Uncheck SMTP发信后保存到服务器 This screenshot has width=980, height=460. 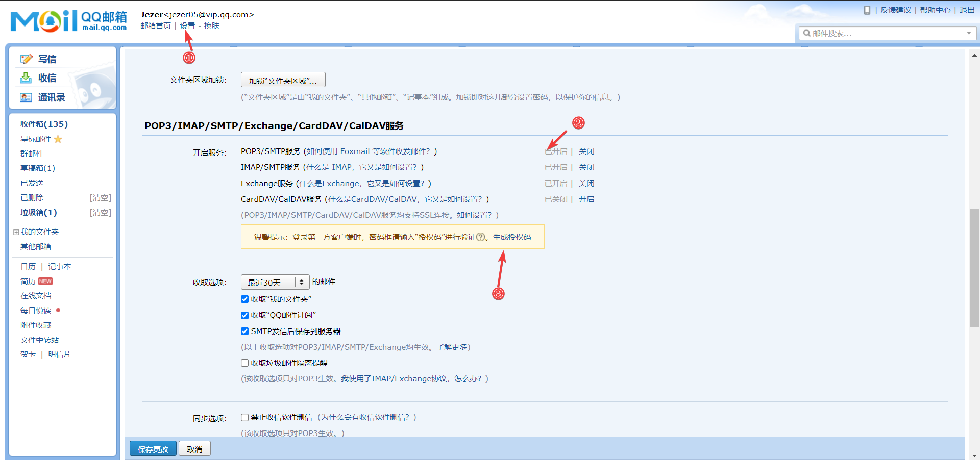point(245,331)
